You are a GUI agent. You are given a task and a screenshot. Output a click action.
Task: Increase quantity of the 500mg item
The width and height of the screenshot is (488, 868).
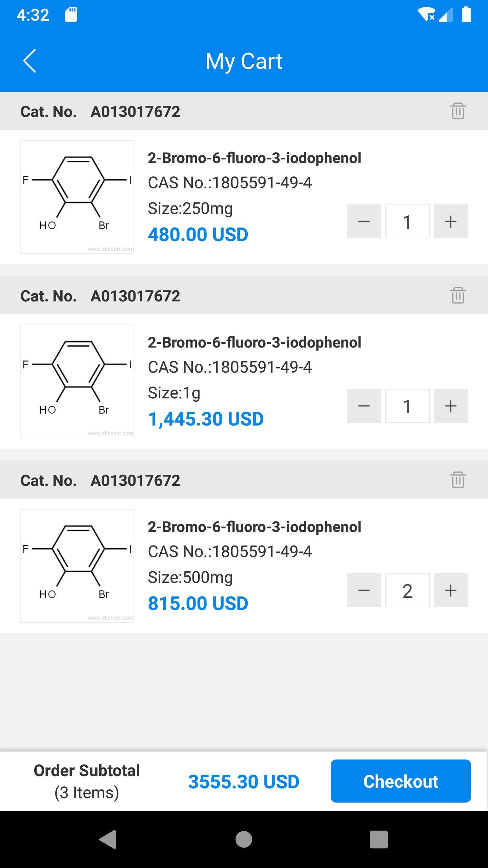click(451, 590)
